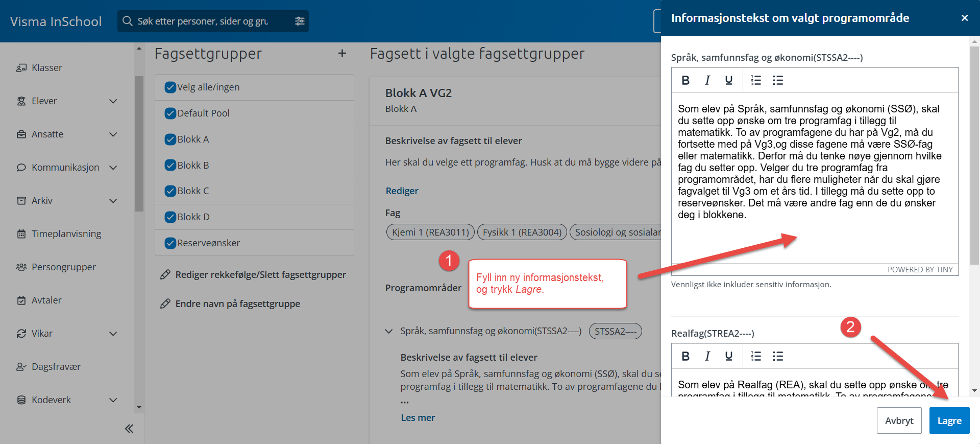
Task: Click the Kodeverk database icon
Action: 21,400
